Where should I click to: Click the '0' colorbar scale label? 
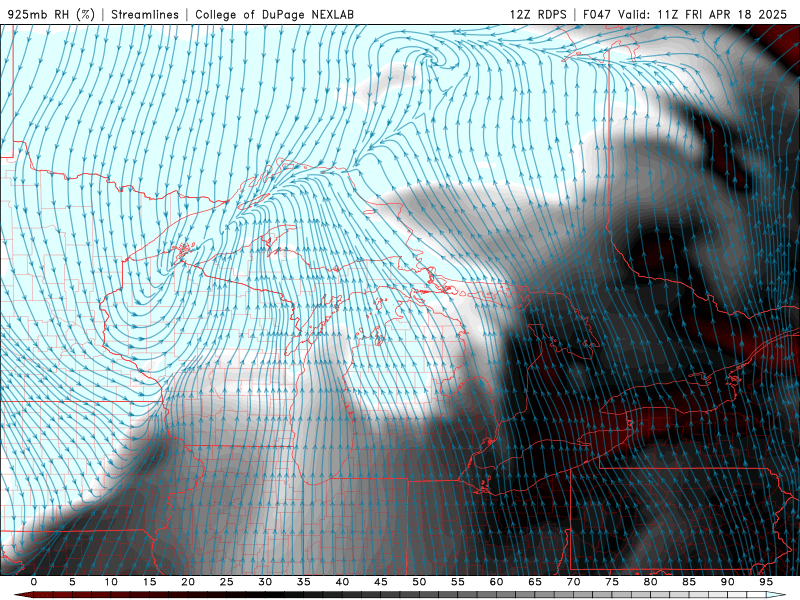34,582
